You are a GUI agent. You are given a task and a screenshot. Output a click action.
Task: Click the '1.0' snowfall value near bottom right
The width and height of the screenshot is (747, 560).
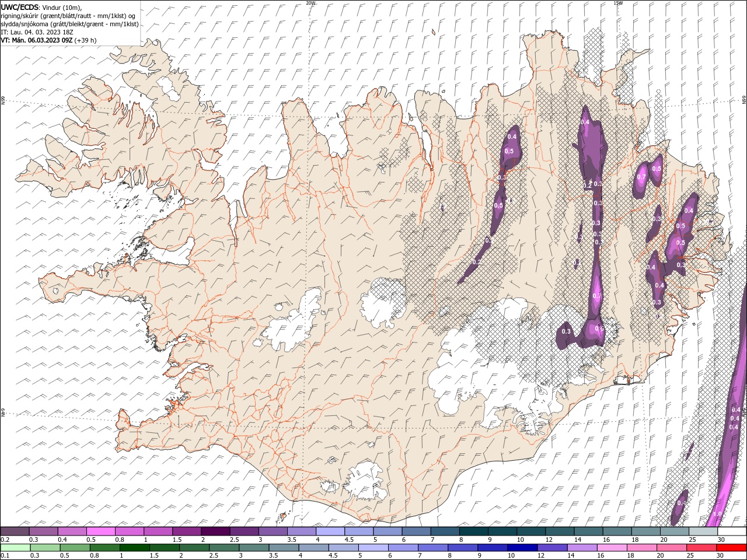click(x=717, y=514)
